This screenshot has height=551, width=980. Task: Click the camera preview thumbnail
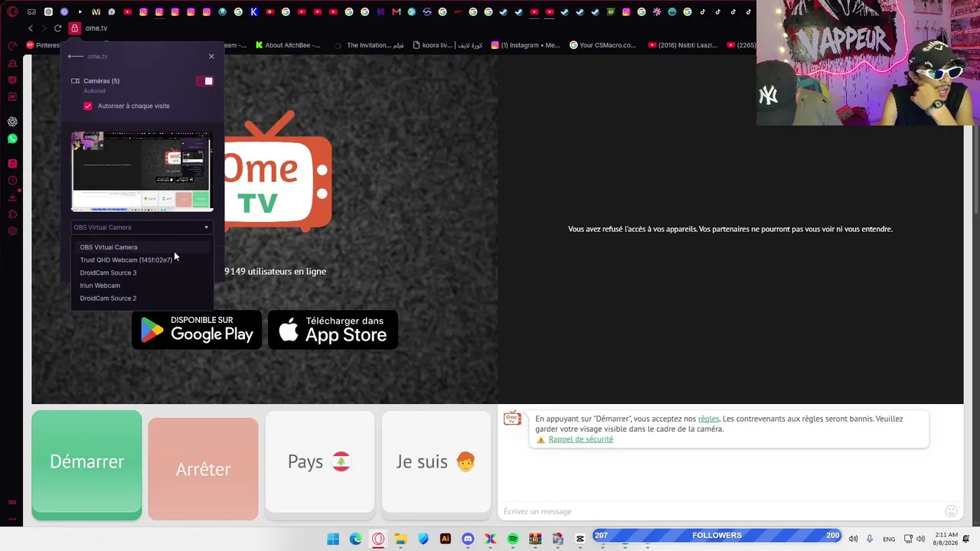point(142,171)
